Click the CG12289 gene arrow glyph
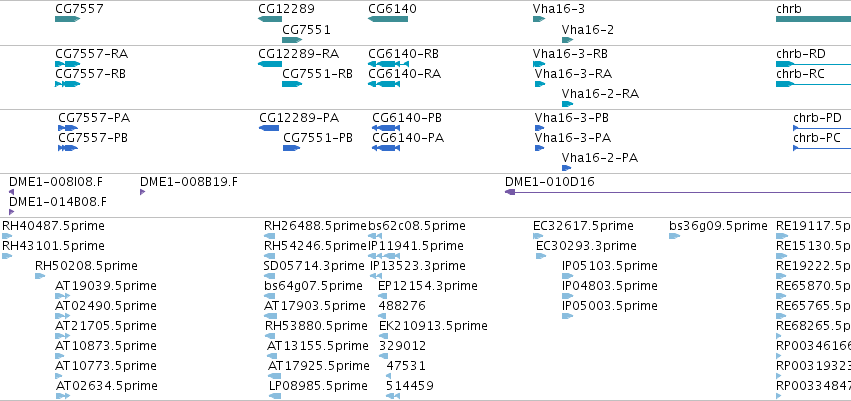 (270, 19)
